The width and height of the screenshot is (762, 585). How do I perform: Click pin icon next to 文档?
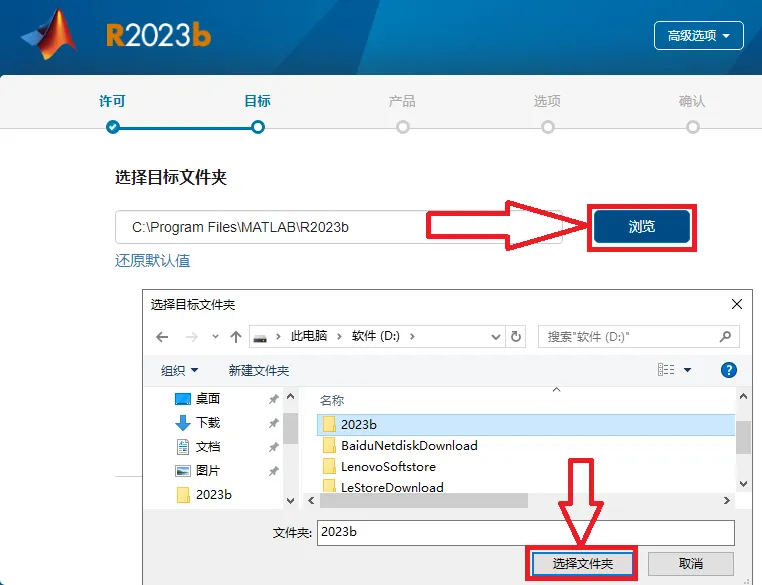(x=274, y=447)
